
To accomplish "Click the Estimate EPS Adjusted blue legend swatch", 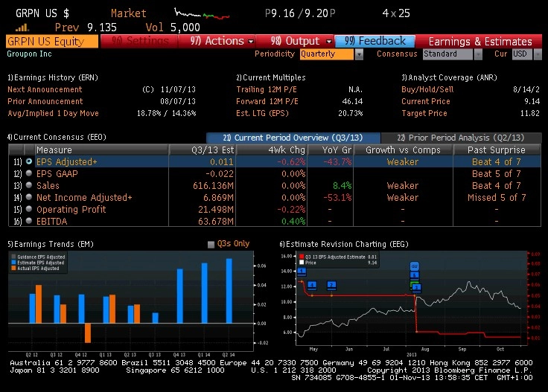I will [x=13, y=263].
